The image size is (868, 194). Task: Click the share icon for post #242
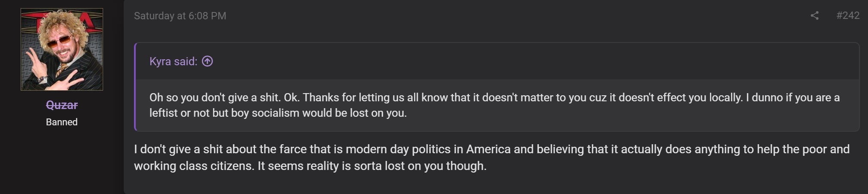(814, 16)
